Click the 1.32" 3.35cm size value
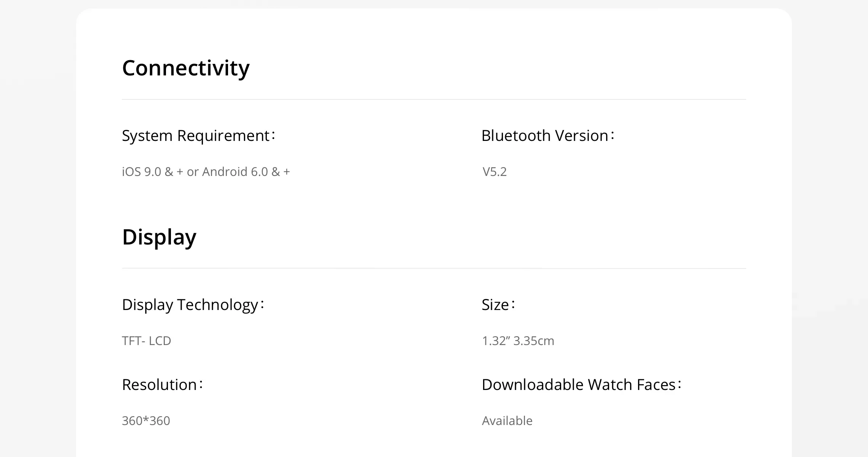This screenshot has width=868, height=457. pos(518,341)
